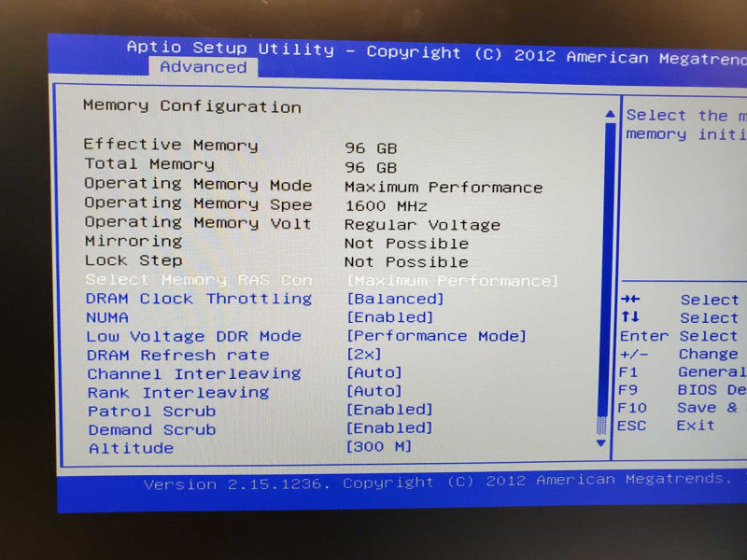Click left-right arrows key hint icon
This screenshot has width=747, height=560.
click(630, 299)
